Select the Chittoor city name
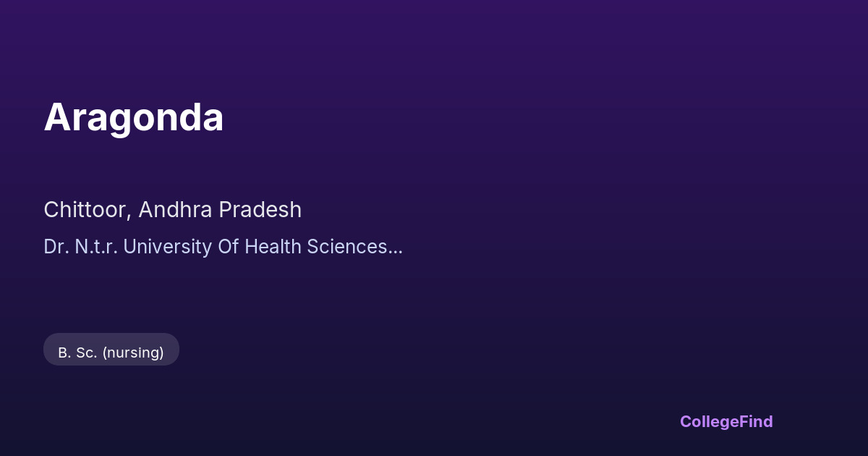 [x=86, y=210]
